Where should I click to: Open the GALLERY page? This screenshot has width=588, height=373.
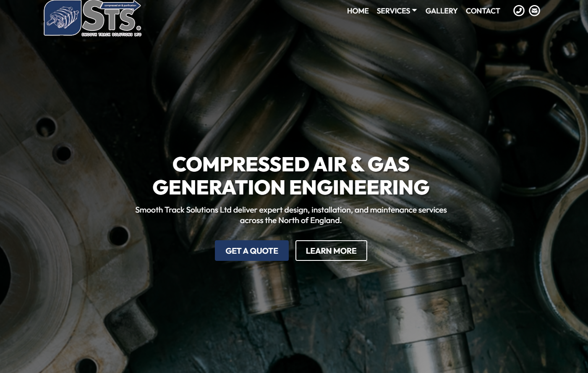(x=442, y=11)
